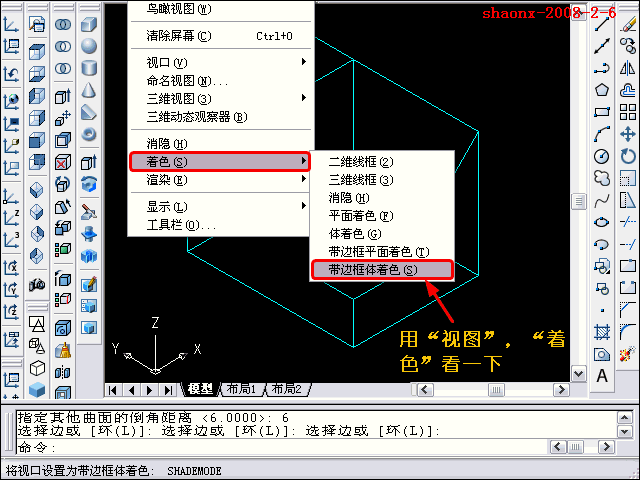Select the Hatch pattern tool
The width and height of the screenshot is (640, 480).
602,332
